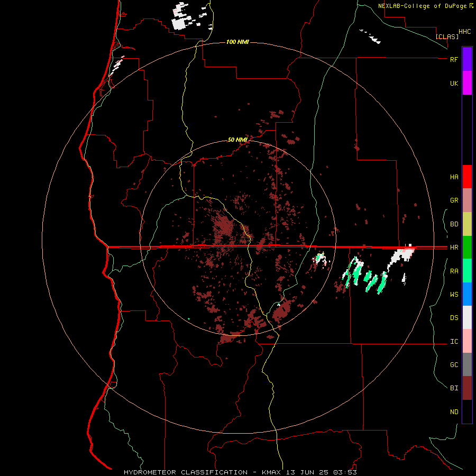Viewport: 476px width, 476px height.
Task: Click the WS blue legend swatch
Action: coord(467,294)
